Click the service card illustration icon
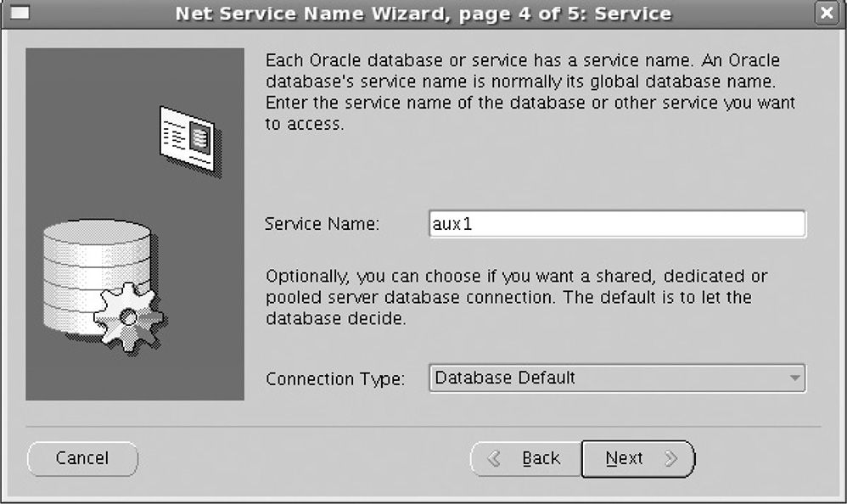The width and height of the screenshot is (847, 504). point(191,141)
